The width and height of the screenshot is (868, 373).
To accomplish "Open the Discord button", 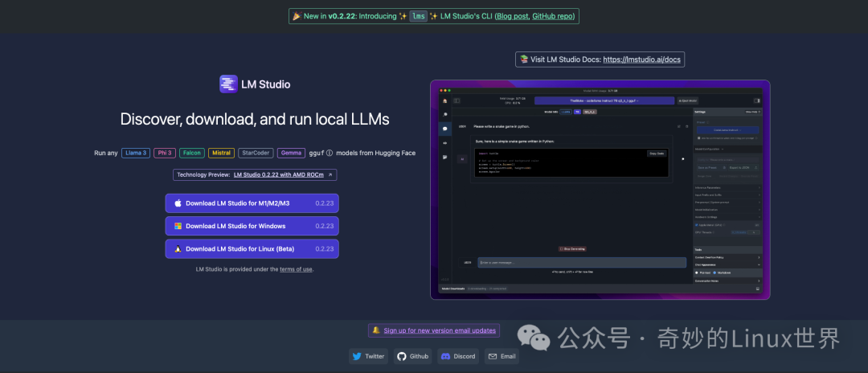I will point(459,356).
